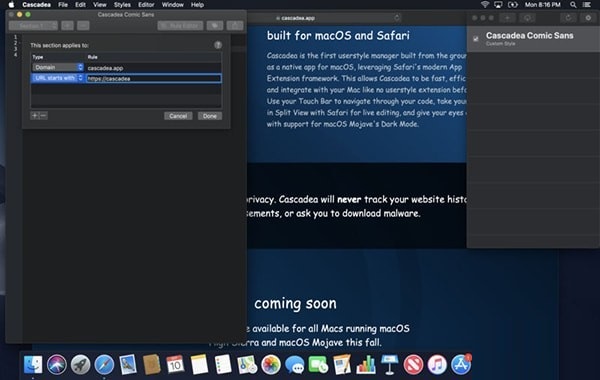Image resolution: width=600 pixels, height=380 pixels.
Task: Click the toolbar button left of share
Action: [x=215, y=26]
